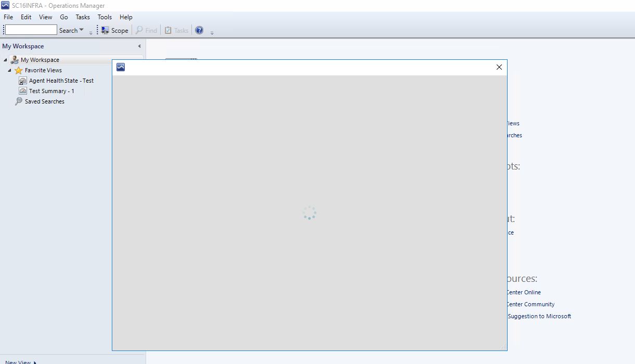Collapse the My Workspace tree node
This screenshot has height=364, width=635.
click(x=5, y=60)
